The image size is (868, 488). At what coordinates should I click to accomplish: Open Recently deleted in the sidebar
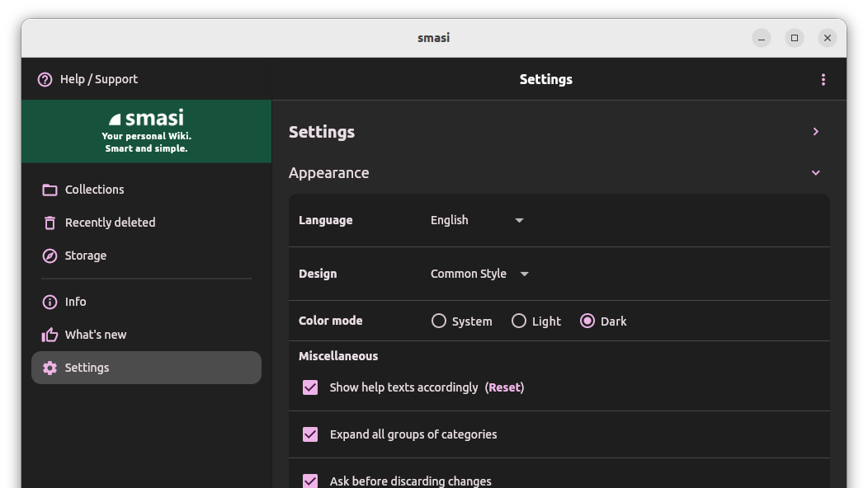coord(146,223)
